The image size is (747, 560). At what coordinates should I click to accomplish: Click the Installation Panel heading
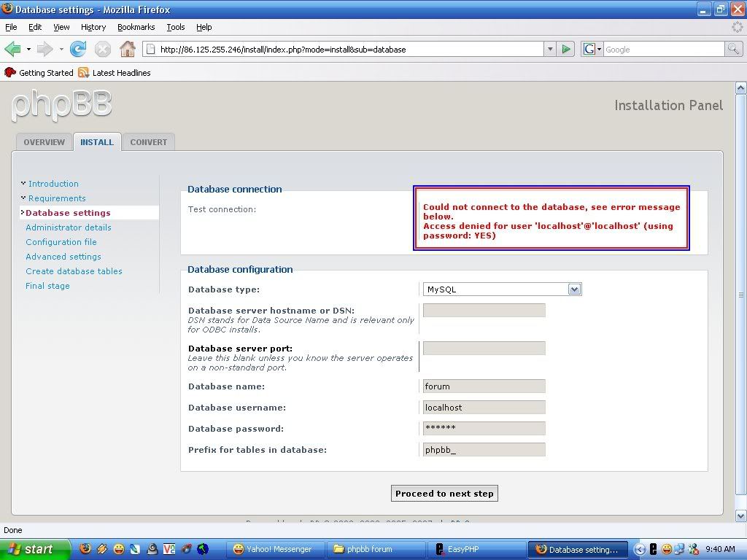point(668,105)
